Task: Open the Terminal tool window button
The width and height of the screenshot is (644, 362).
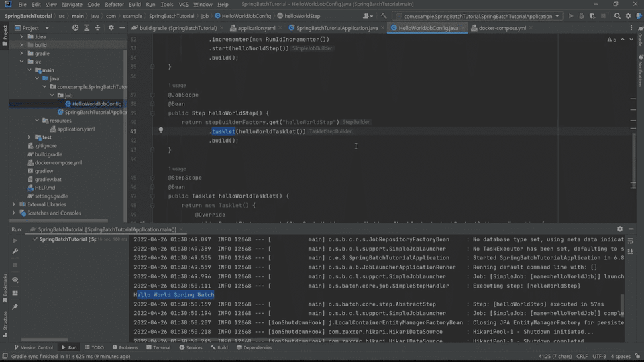Action: 158,347
